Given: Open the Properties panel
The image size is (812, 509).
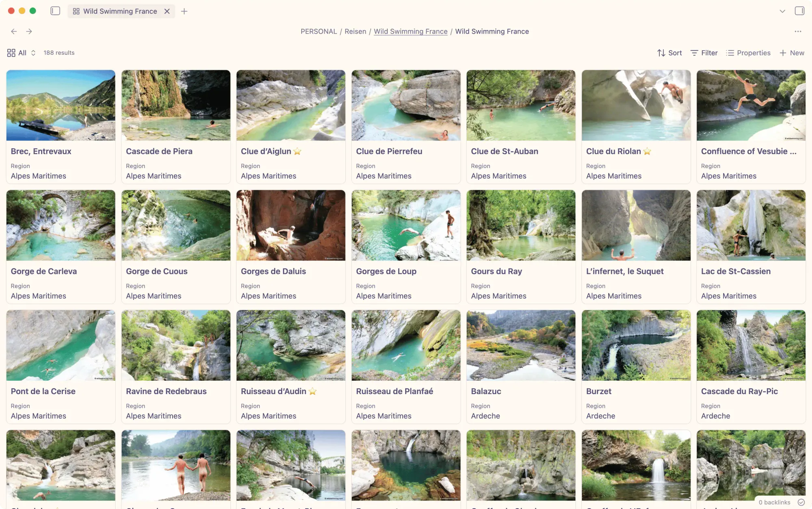Looking at the screenshot, I should [x=748, y=53].
